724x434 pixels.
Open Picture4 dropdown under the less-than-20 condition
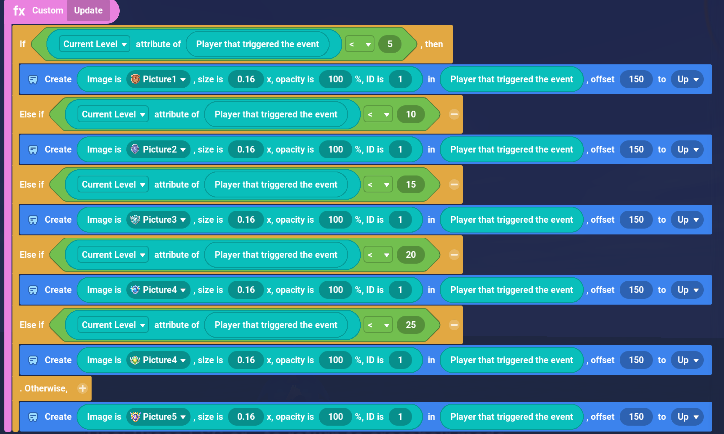pos(158,290)
